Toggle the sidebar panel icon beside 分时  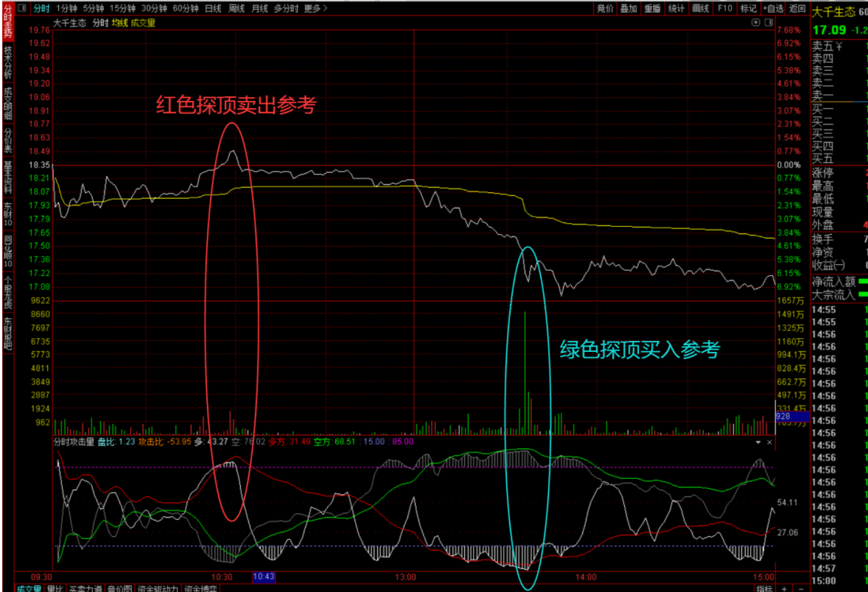(23, 8)
